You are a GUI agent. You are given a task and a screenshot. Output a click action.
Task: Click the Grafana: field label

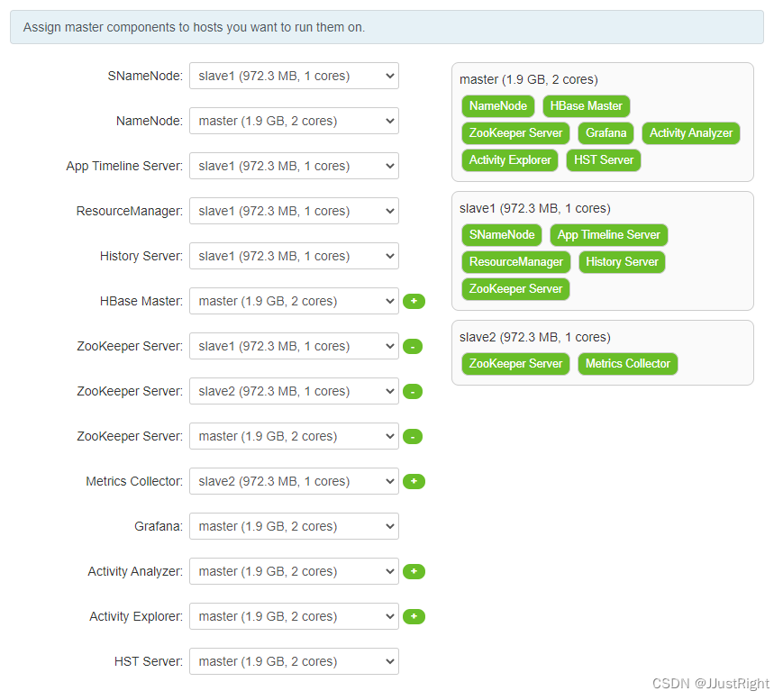coord(159,526)
